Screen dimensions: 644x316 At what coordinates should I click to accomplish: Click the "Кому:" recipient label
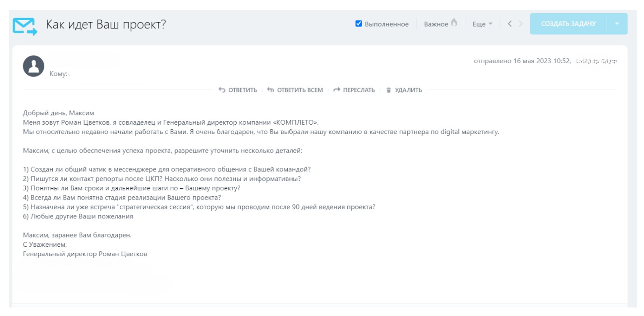point(58,74)
